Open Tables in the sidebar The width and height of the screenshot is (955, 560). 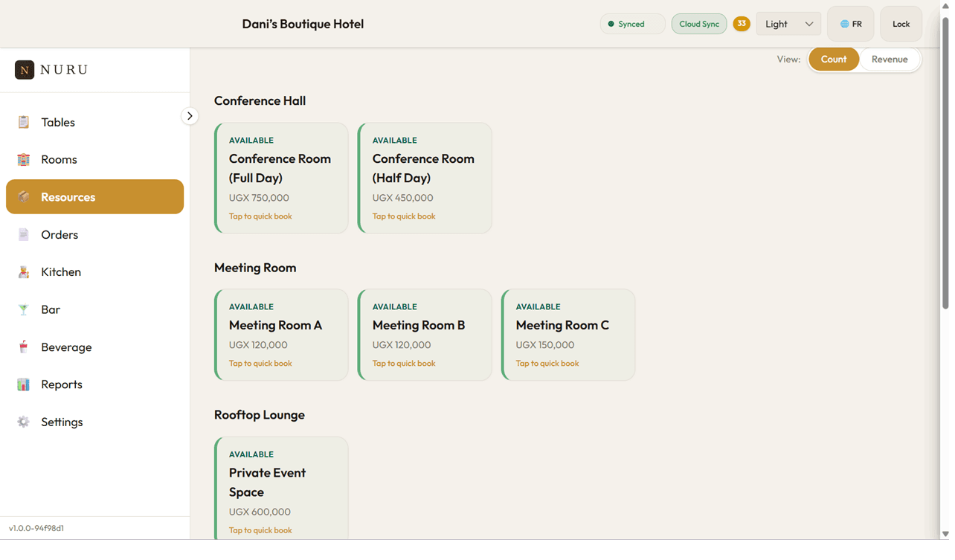[94, 122]
